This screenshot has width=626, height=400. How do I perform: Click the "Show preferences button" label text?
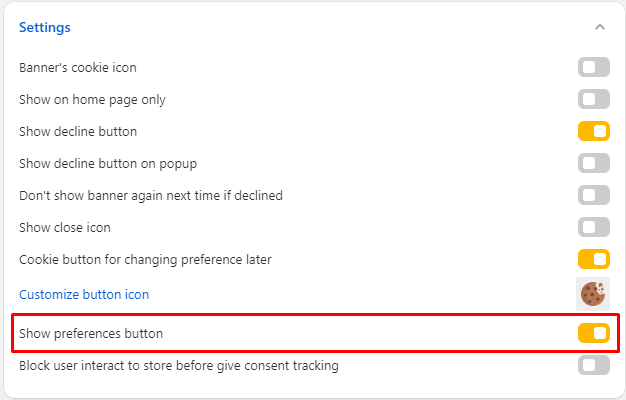[91, 333]
